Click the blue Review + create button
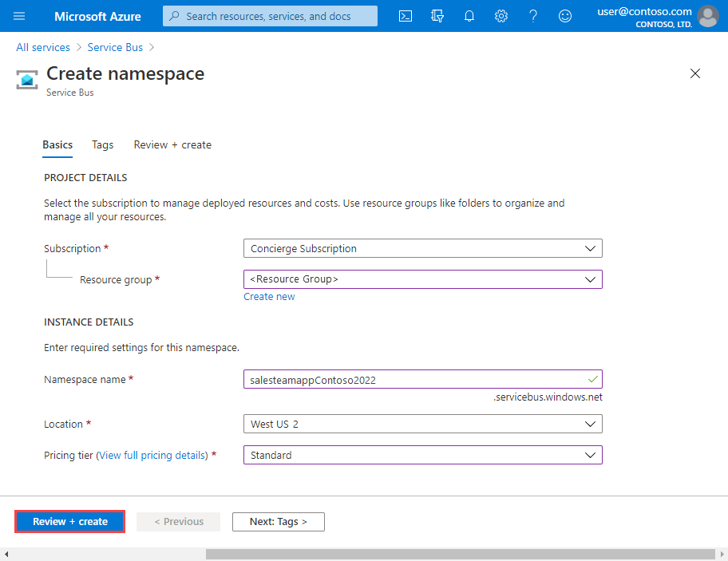This screenshot has width=728, height=561. click(70, 522)
